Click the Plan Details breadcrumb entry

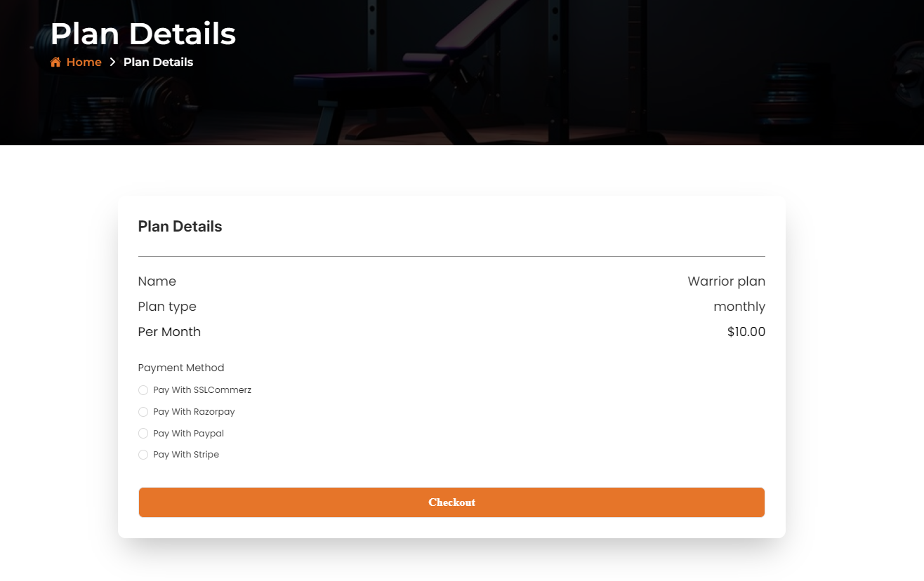point(157,62)
